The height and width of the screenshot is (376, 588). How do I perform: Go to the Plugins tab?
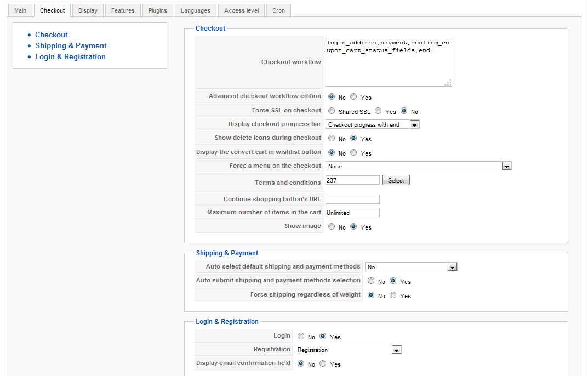click(x=158, y=10)
